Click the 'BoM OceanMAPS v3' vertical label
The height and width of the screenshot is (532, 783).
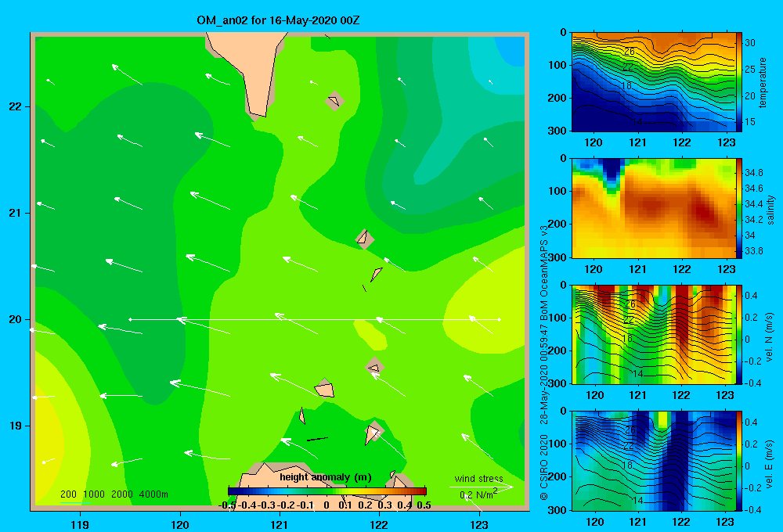point(544,272)
